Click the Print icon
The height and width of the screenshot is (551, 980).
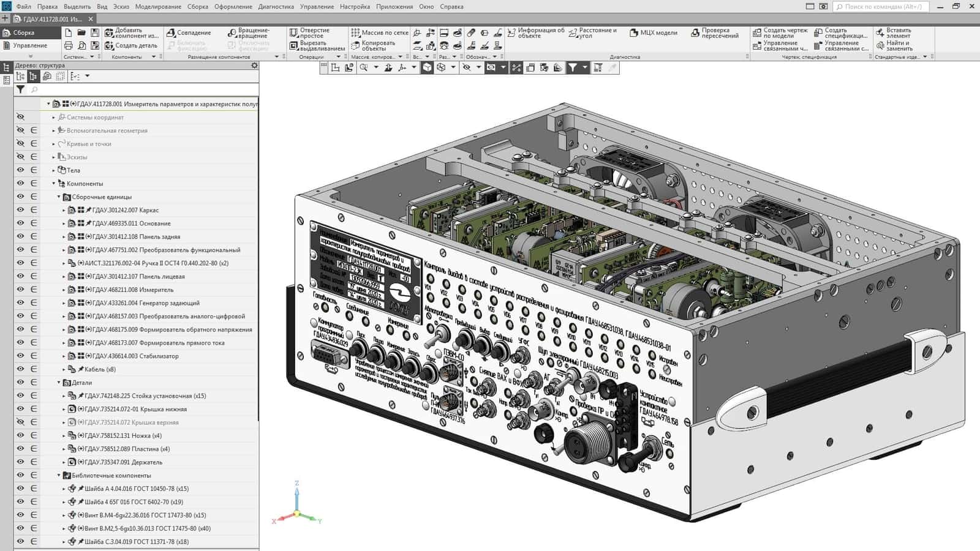[x=69, y=45]
